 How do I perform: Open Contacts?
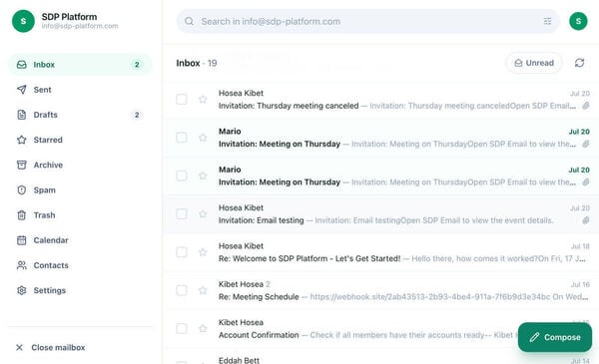point(80,265)
